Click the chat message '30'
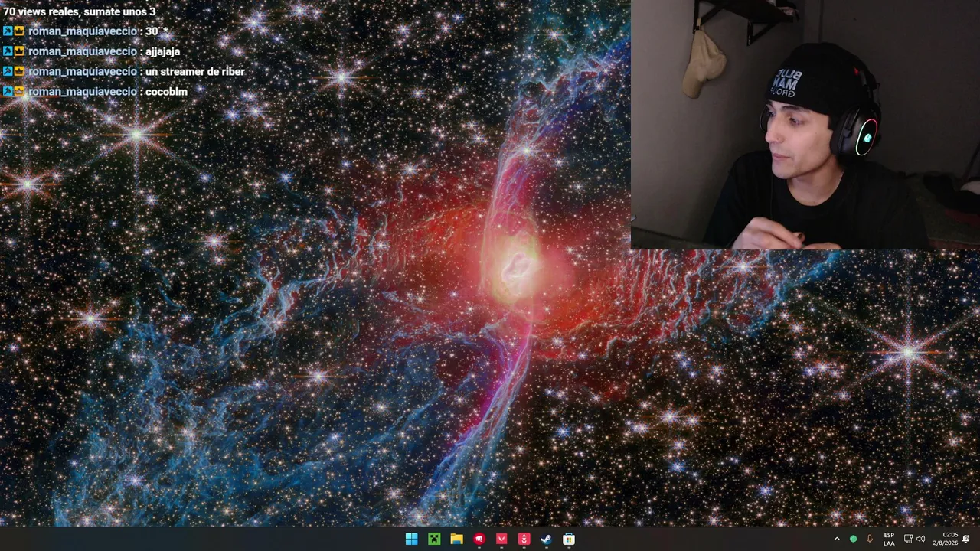This screenshot has height=551, width=980. click(156, 31)
